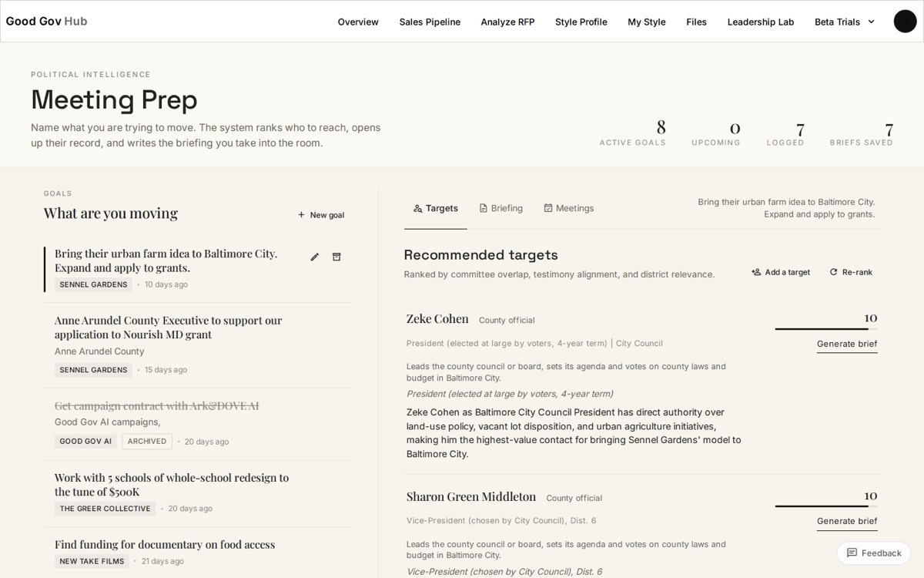
Task: Generate brief for Sharon Green Middleton
Action: [847, 522]
